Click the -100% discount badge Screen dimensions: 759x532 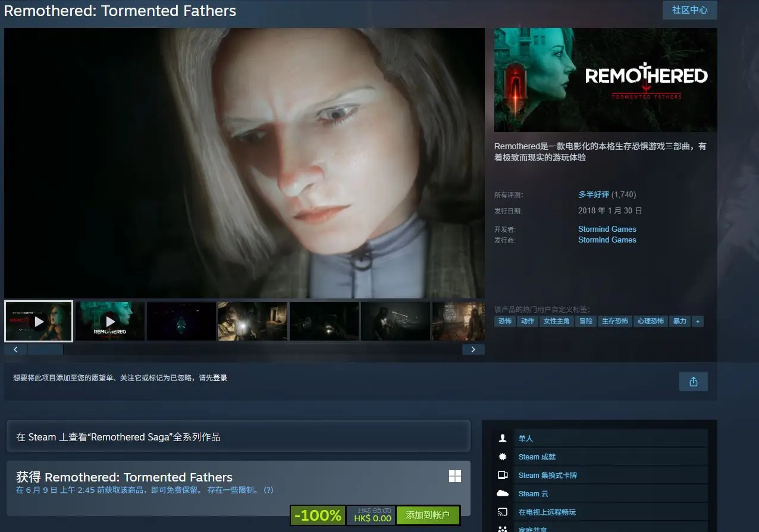click(318, 515)
